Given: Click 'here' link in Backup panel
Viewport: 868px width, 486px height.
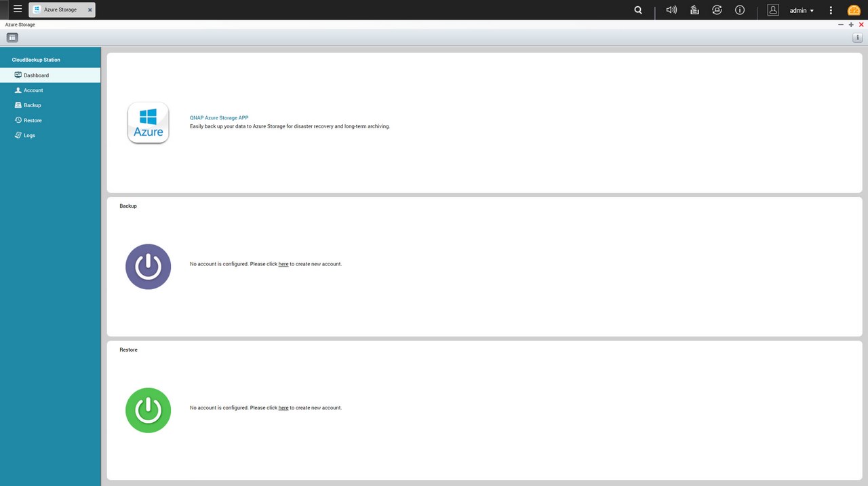Looking at the screenshot, I should pyautogui.click(x=283, y=264).
